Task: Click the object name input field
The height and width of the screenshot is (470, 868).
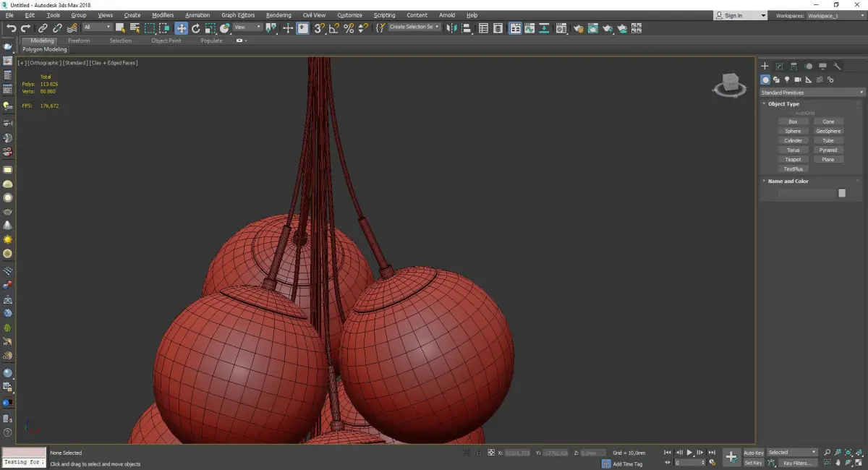Action: pyautogui.click(x=807, y=193)
